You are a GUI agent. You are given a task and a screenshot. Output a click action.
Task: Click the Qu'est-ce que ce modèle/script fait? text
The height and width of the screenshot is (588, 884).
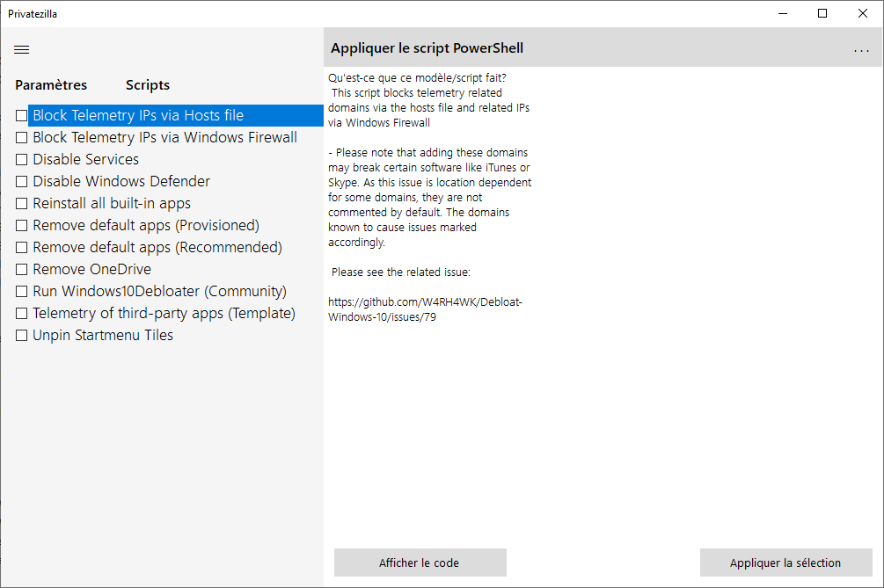coord(417,77)
